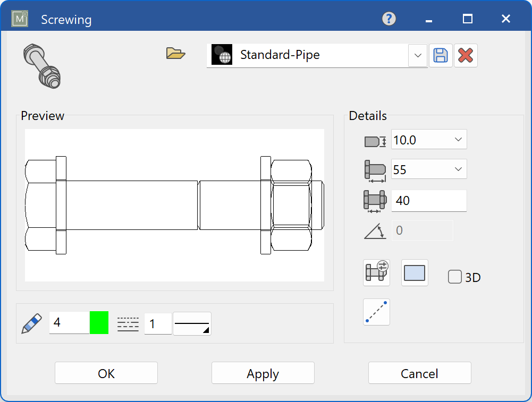Open the folder icon to load a screwing file
This screenshot has width=532, height=402.
pos(176,53)
